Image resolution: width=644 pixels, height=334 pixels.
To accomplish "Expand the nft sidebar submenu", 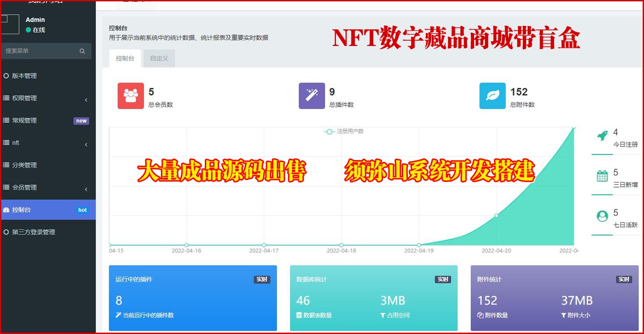I will [x=86, y=144].
